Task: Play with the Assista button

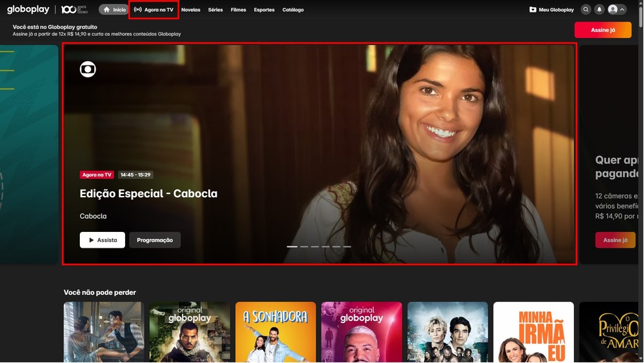Action: 102,240
